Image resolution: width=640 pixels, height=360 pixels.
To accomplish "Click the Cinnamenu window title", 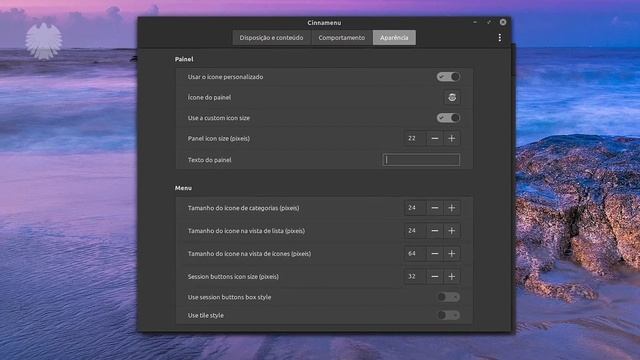I will pos(324,23).
